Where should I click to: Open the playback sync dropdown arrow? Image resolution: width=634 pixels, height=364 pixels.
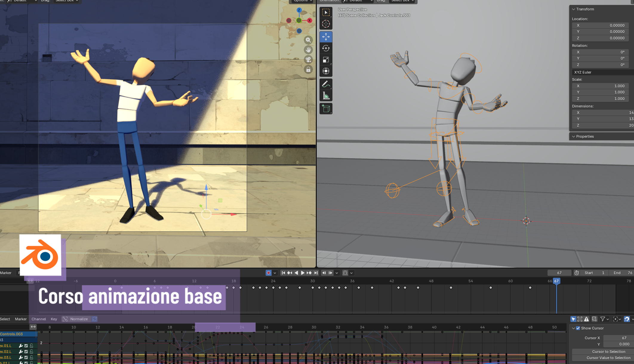click(337, 273)
